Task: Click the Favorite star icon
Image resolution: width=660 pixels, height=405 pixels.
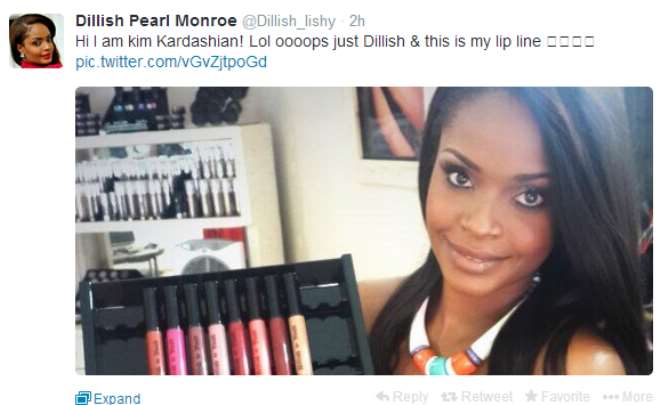Action: pyautogui.click(x=531, y=396)
